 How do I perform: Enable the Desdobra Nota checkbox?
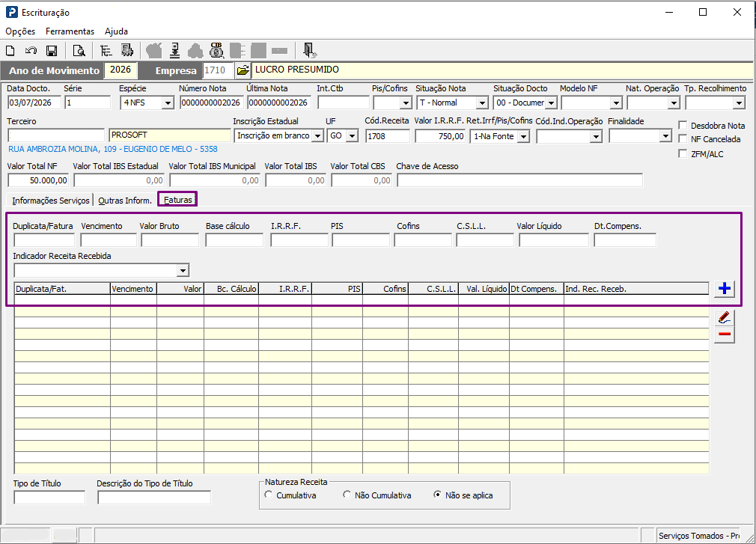click(x=683, y=125)
